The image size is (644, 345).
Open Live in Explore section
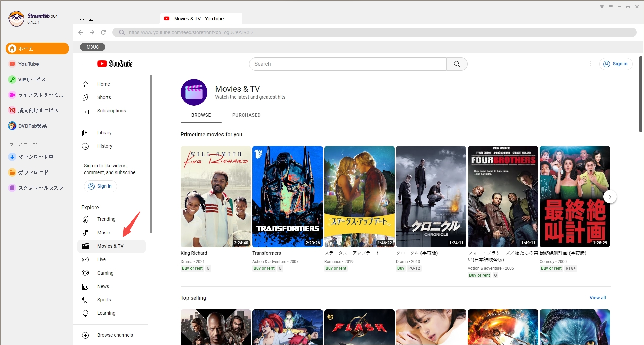111,259
